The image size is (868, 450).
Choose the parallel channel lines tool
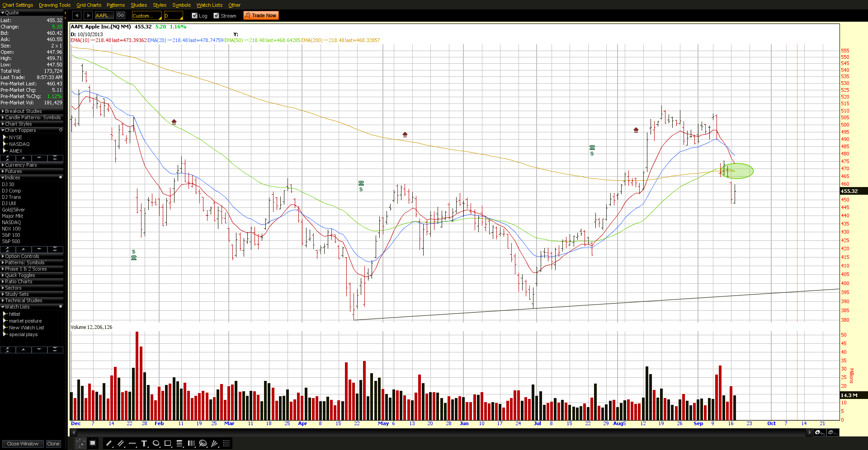121,443
